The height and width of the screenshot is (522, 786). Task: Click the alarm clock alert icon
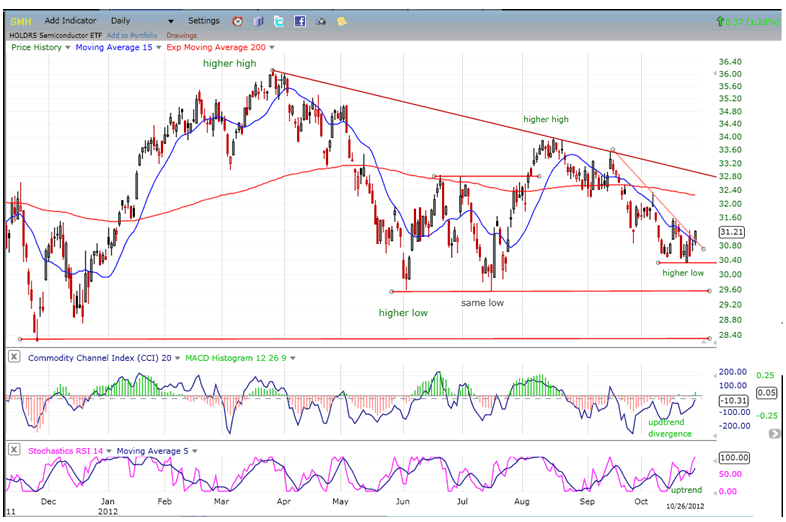(x=237, y=21)
